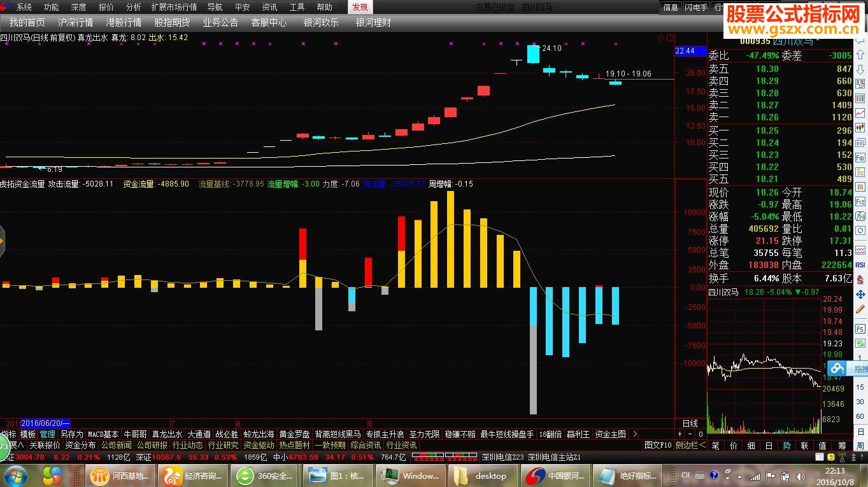Select the 势 tab under intraday chart
The image size is (868, 487).
[786, 446]
